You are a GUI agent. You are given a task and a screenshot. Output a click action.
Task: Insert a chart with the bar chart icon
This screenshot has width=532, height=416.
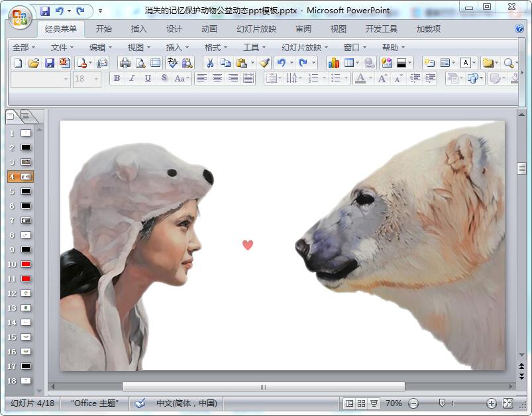click(x=333, y=63)
